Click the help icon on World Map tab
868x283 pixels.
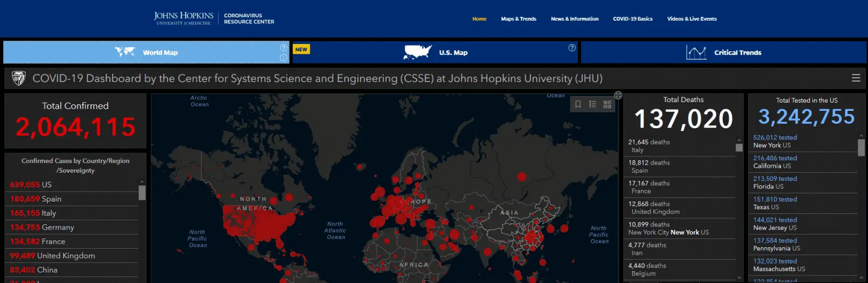(x=283, y=48)
